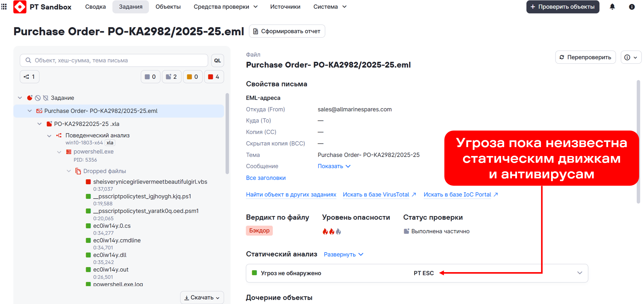Viewport: 644px width, 304px height.
Task: Click the green marker of ec0iw14y.dll
Action: pos(88,255)
